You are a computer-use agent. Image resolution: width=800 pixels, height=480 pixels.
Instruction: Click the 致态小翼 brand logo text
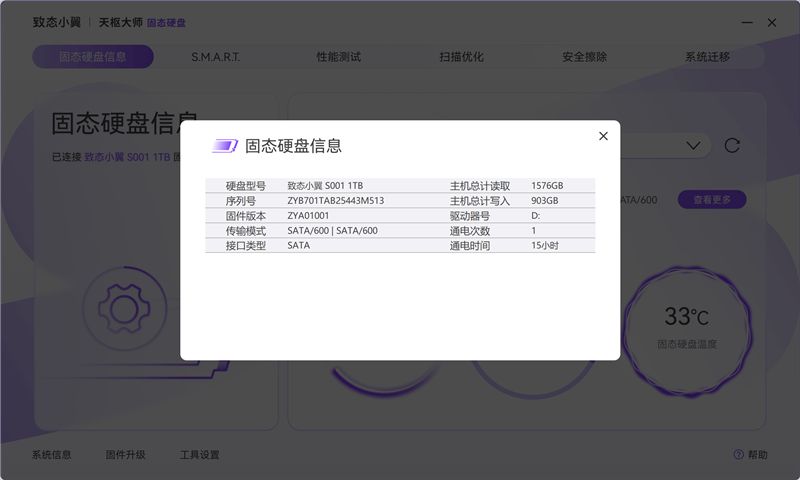tap(57, 22)
